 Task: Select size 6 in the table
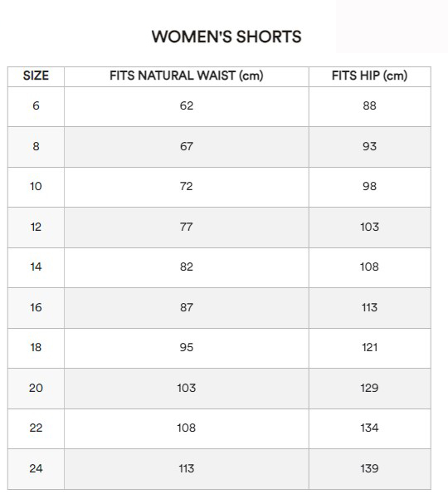[x=36, y=105]
